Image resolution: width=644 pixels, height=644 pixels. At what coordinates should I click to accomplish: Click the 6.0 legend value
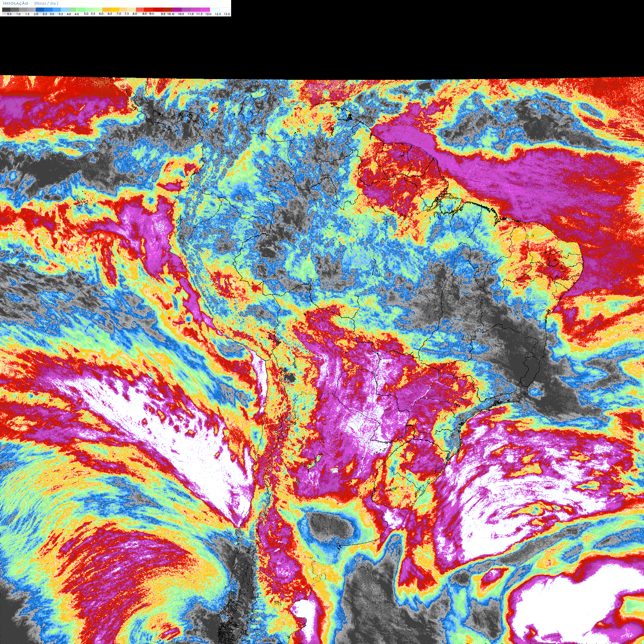pyautogui.click(x=101, y=14)
